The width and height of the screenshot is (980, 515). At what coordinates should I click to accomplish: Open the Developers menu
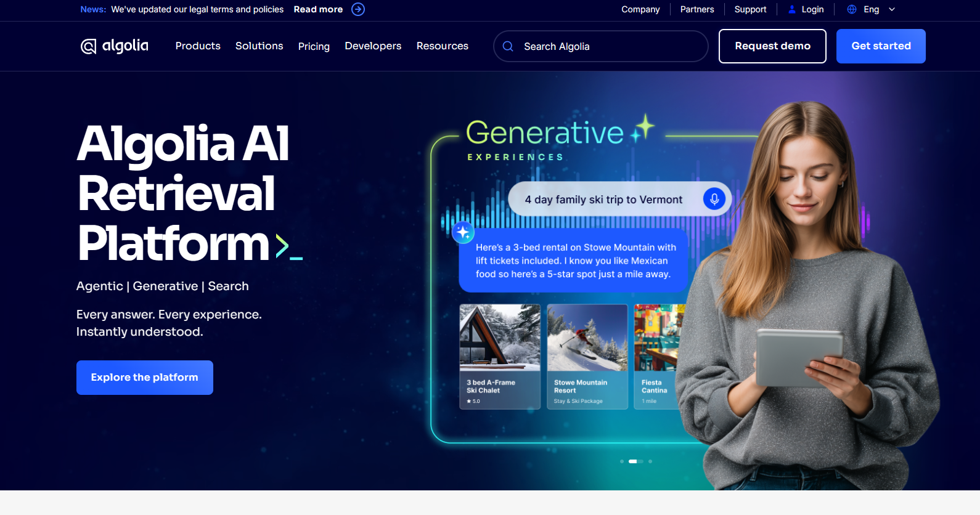(x=373, y=46)
